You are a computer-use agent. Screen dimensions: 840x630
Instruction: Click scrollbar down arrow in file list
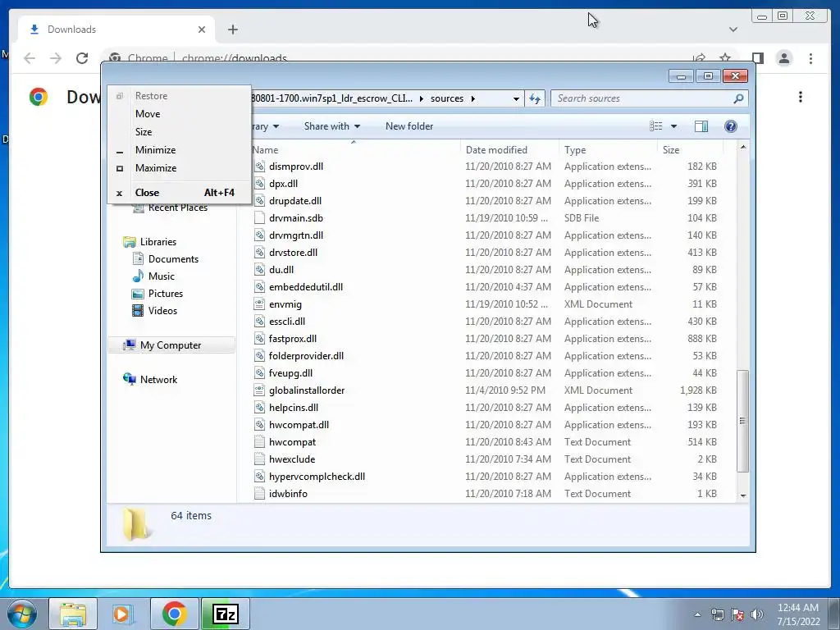742,495
